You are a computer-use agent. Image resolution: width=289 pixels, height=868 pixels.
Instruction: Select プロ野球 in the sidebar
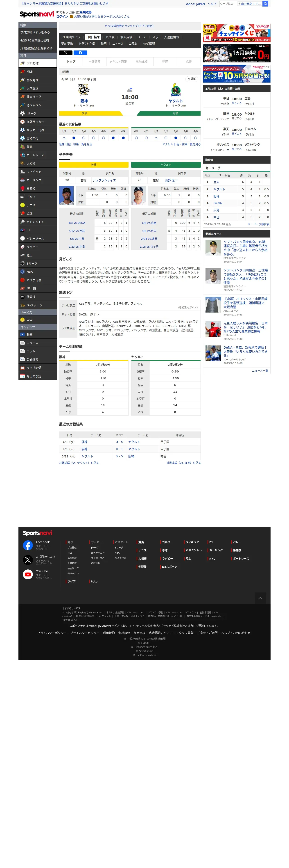click(37, 63)
